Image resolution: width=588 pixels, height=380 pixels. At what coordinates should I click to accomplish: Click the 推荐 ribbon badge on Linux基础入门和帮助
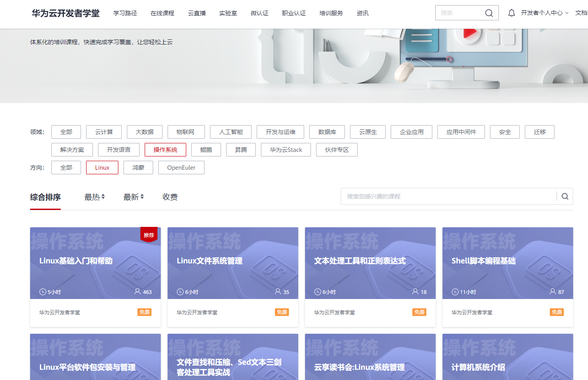(149, 235)
